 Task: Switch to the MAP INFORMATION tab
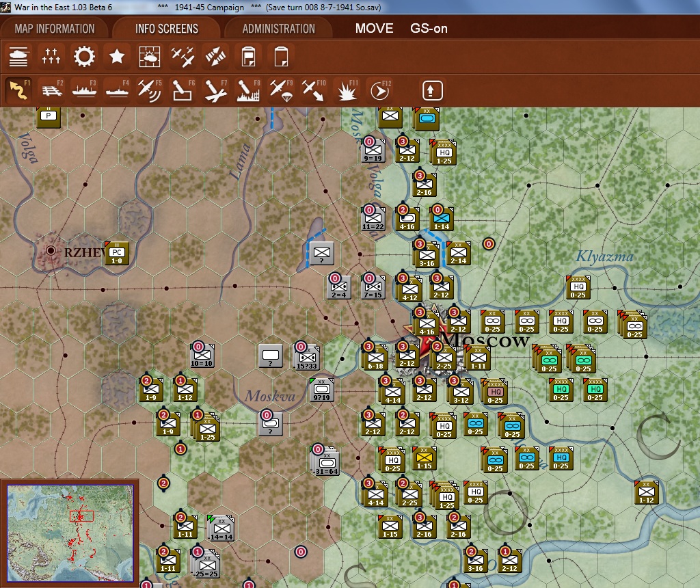coord(55,29)
